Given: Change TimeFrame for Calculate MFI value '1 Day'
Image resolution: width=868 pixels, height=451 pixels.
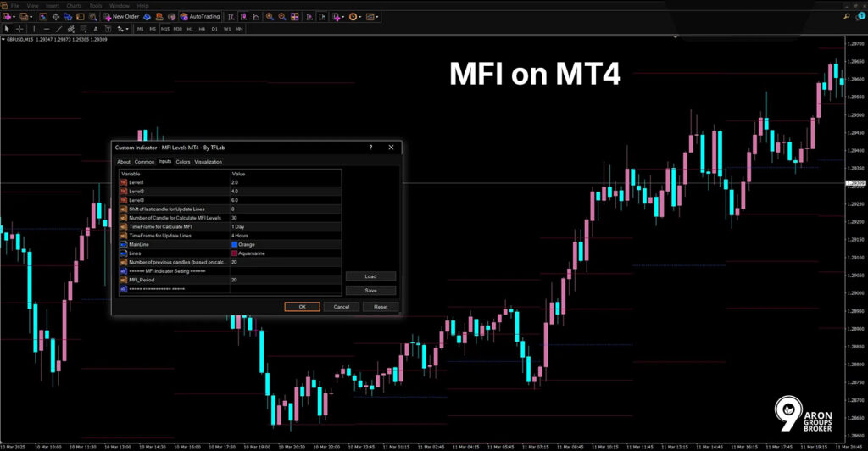Looking at the screenshot, I should point(285,227).
